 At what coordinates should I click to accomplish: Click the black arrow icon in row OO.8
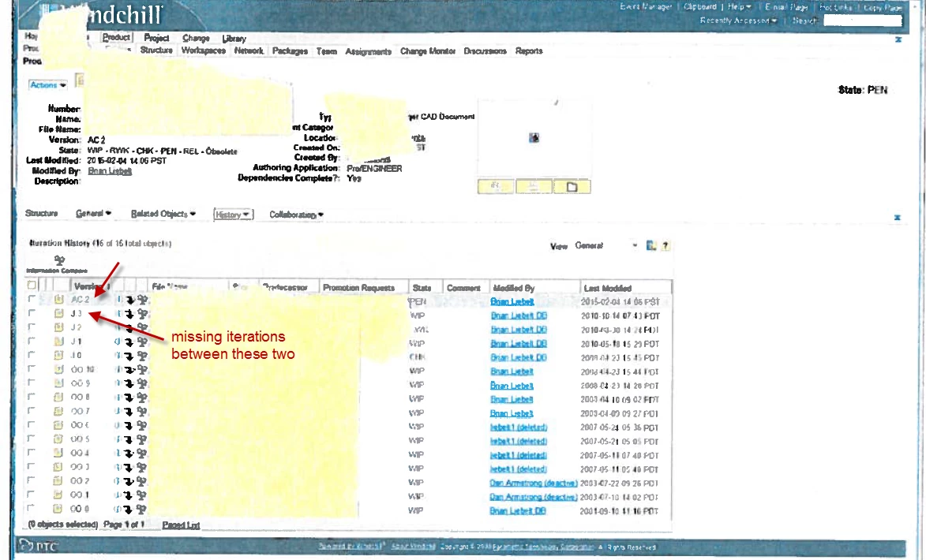coord(129,398)
